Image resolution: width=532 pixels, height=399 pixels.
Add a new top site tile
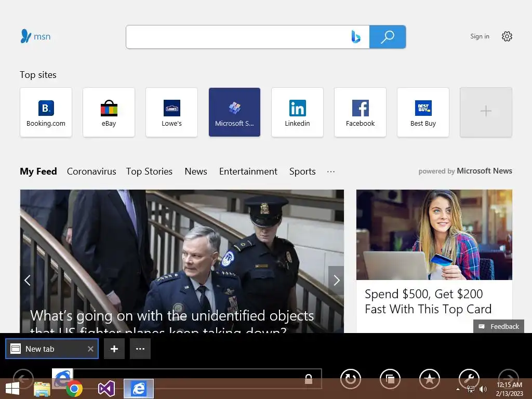click(x=486, y=112)
